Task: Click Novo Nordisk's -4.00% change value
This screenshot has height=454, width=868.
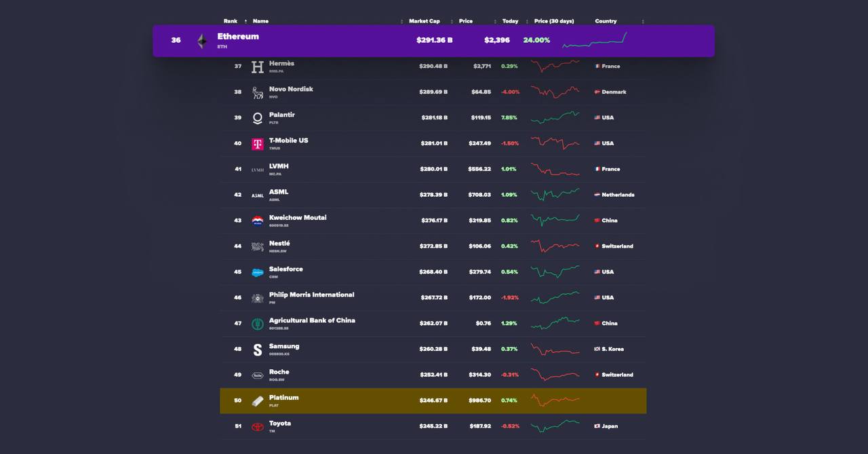Action: [510, 92]
